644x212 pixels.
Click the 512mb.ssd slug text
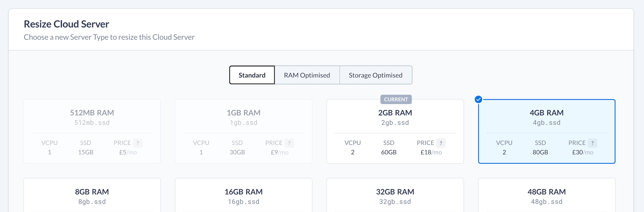click(92, 123)
